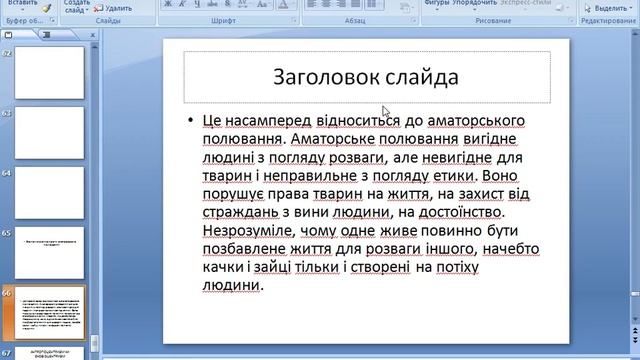Open the Фигуры shapes gallery

[x=436, y=5]
